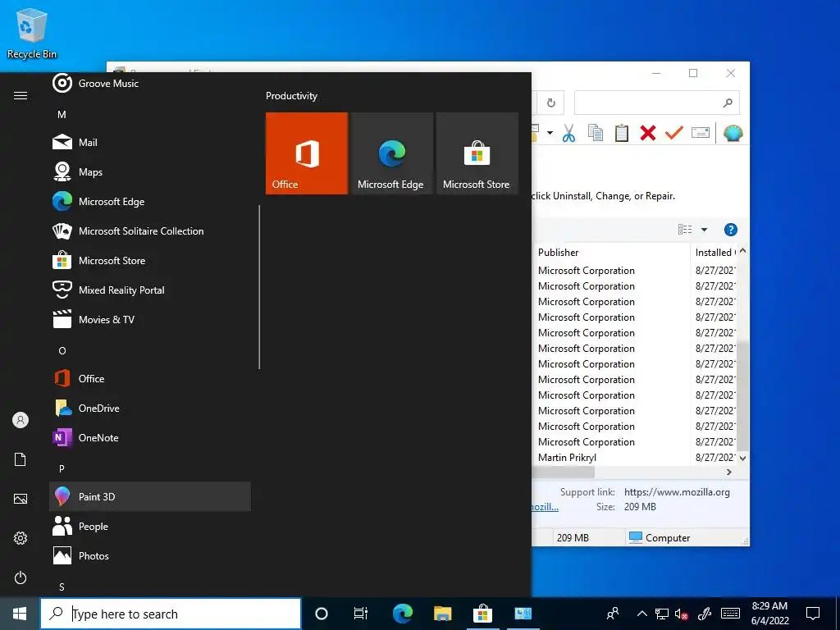Launch Paint 3D
The image size is (840, 630).
coord(150,496)
